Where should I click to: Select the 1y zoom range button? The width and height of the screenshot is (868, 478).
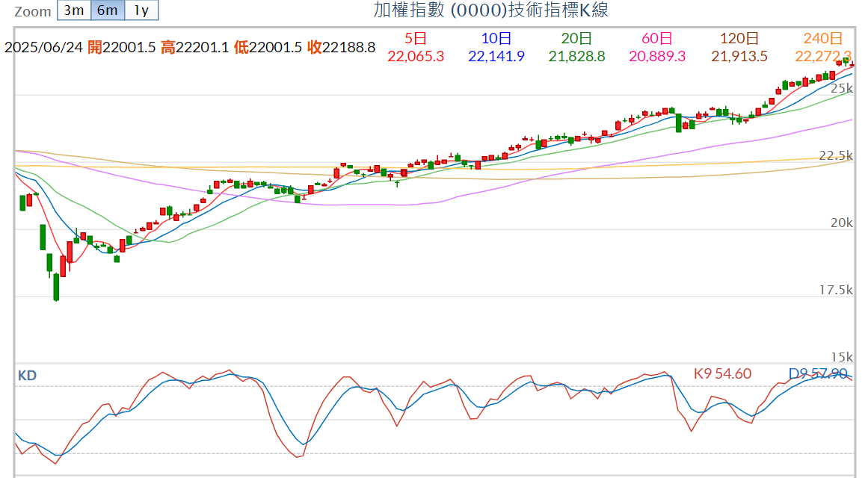(141, 10)
